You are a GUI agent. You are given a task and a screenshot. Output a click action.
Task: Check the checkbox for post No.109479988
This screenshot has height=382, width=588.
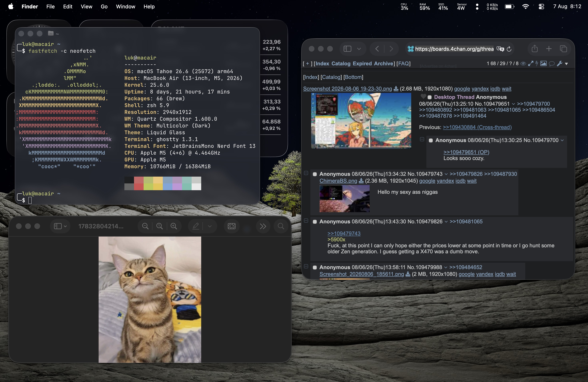[x=315, y=268]
